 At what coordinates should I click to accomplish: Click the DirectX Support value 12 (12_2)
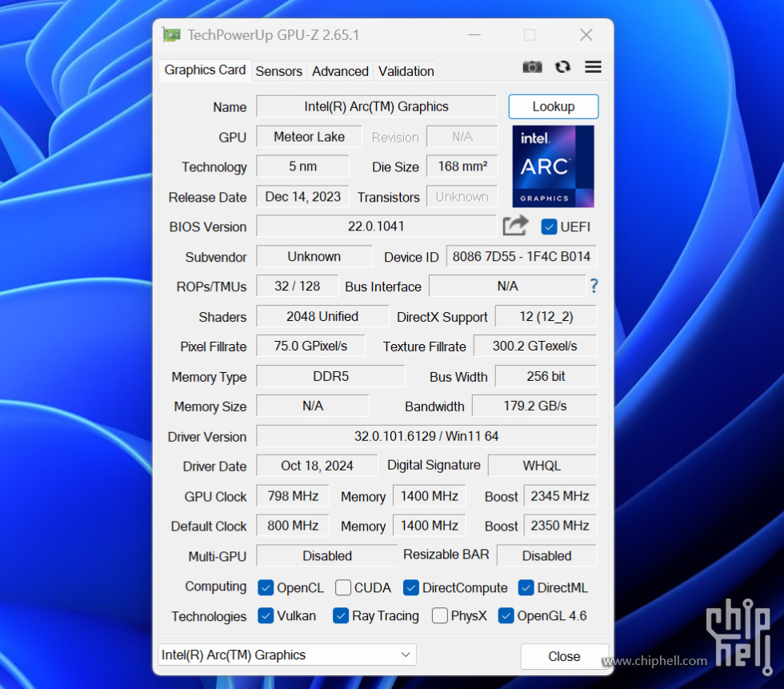[x=546, y=317]
